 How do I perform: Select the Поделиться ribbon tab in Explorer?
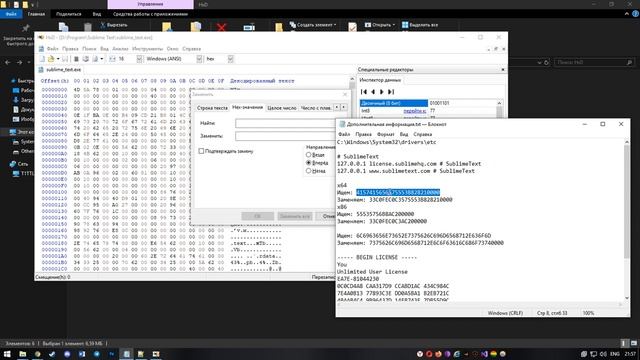(69, 14)
